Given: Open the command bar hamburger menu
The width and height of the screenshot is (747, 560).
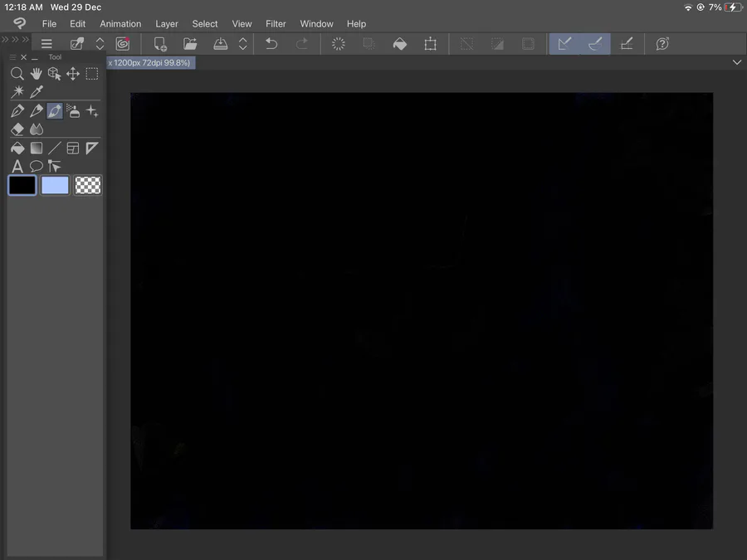Looking at the screenshot, I should click(46, 44).
